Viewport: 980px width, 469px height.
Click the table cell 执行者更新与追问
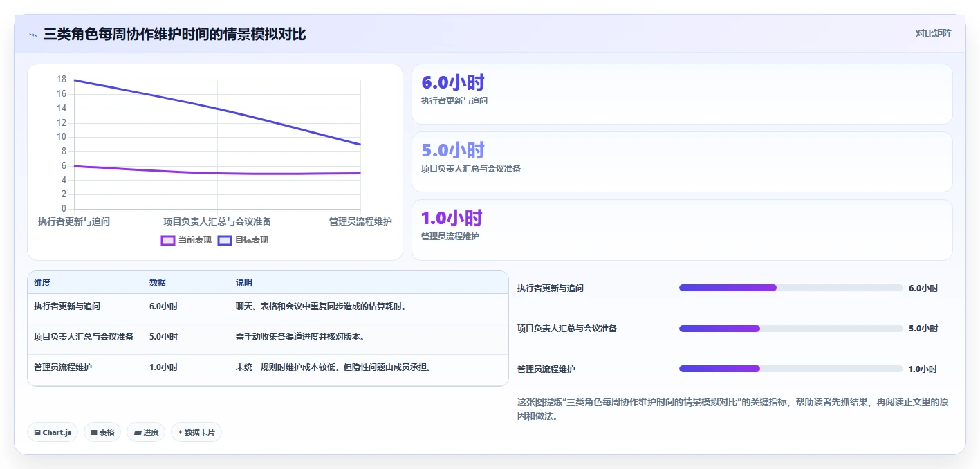[67, 306]
